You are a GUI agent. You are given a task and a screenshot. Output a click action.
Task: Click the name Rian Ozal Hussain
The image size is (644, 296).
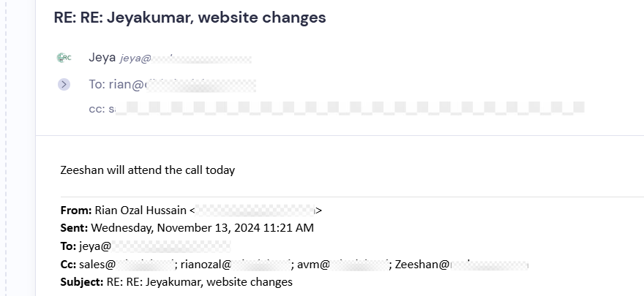click(x=141, y=210)
